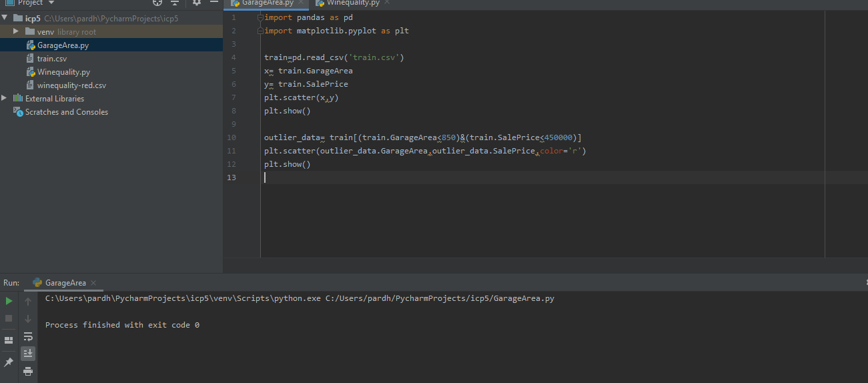Screen dimensions: 868x383
Task: Toggle soft-wrap in the Run console
Action: tap(28, 336)
